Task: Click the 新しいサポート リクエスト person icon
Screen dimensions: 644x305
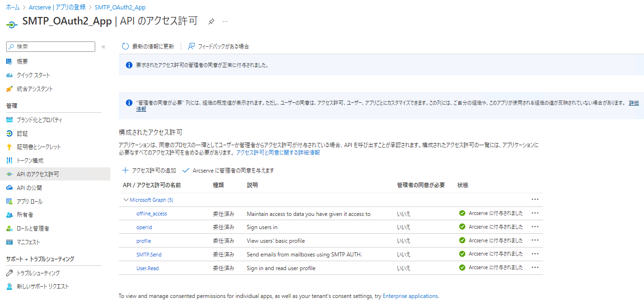Action: pyautogui.click(x=9, y=286)
